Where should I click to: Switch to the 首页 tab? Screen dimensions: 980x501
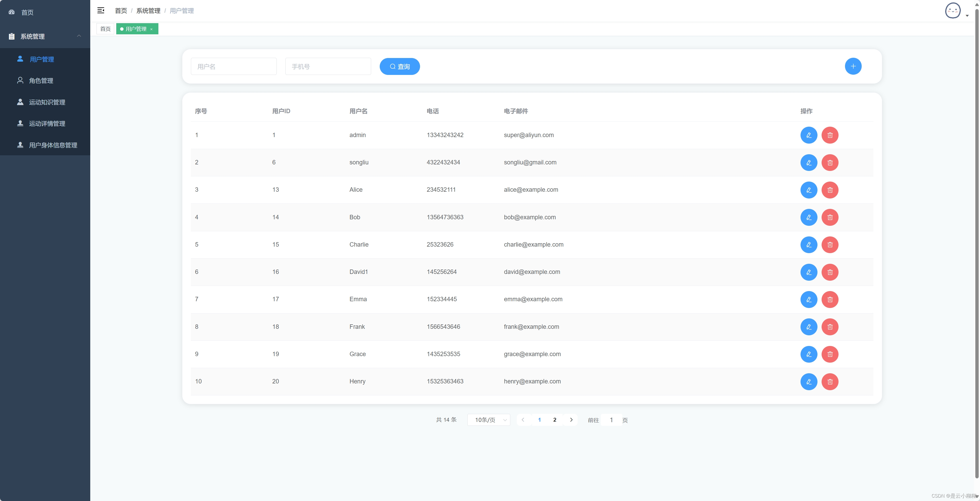[x=105, y=29]
